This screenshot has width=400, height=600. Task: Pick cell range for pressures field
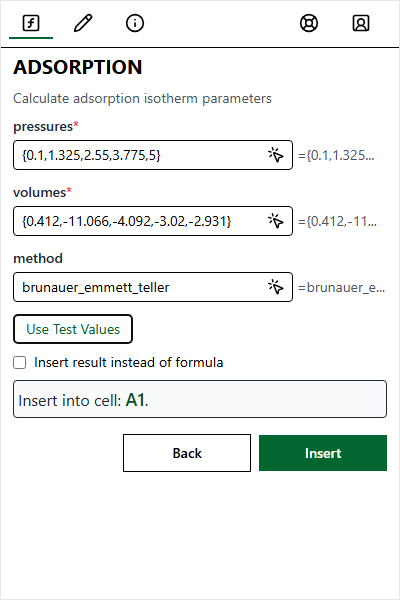(276, 155)
